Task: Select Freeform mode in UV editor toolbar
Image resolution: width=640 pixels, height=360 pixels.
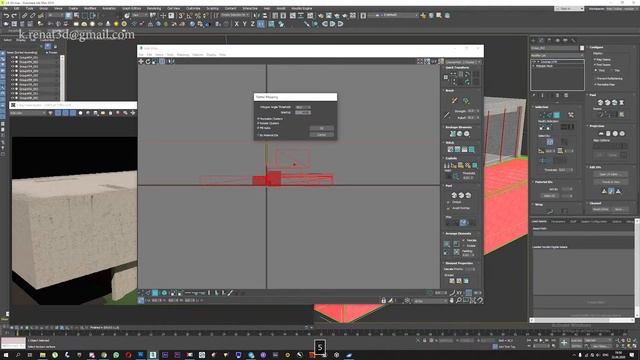Action: [x=162, y=61]
